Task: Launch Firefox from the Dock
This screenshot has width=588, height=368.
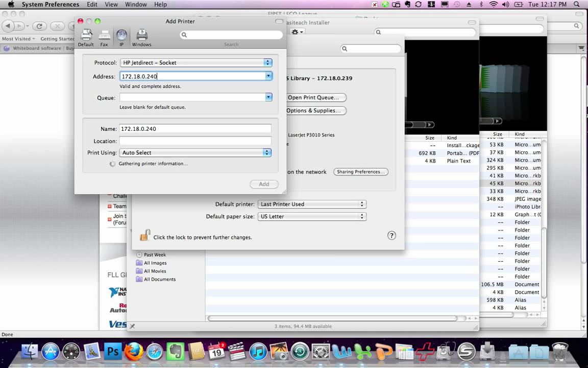Action: point(133,352)
